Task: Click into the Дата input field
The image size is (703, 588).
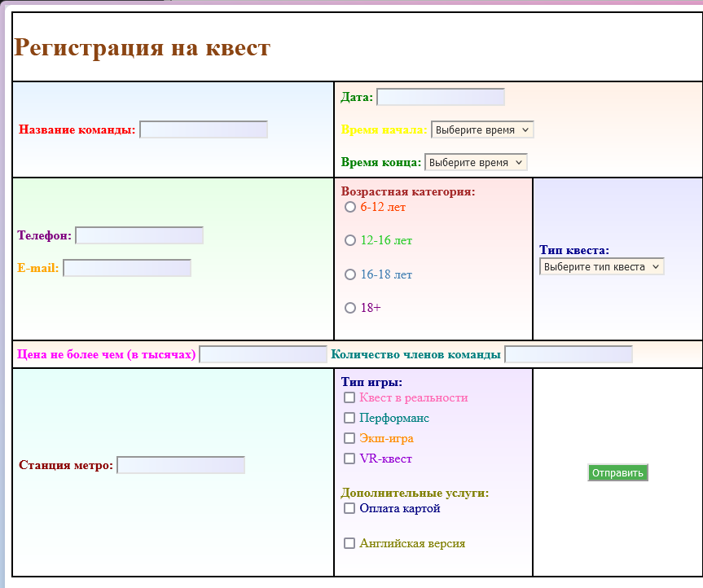Action: click(x=441, y=97)
